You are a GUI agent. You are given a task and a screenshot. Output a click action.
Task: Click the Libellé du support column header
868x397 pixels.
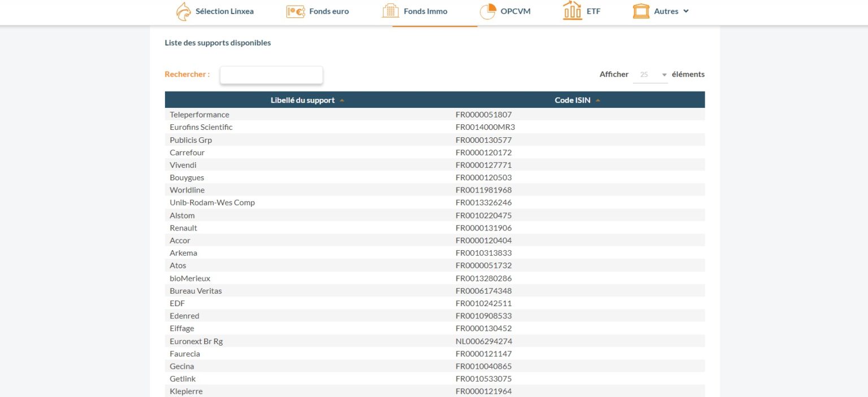click(x=302, y=100)
